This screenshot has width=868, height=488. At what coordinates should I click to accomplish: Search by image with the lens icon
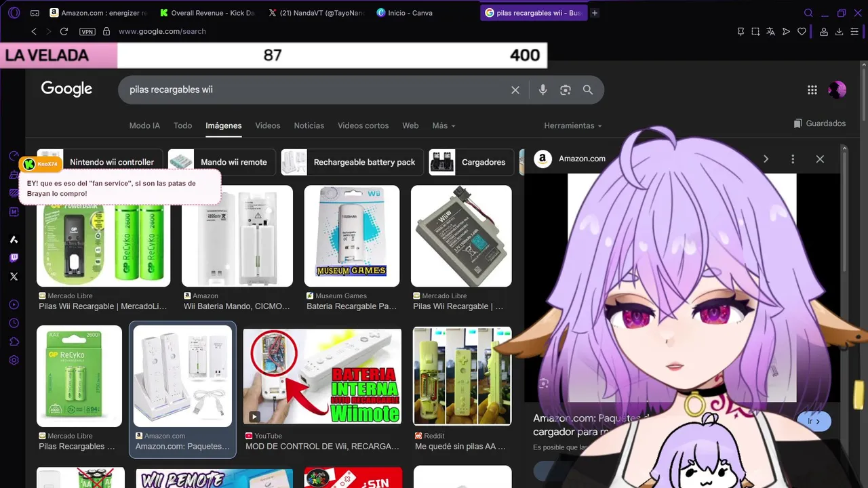click(x=566, y=89)
